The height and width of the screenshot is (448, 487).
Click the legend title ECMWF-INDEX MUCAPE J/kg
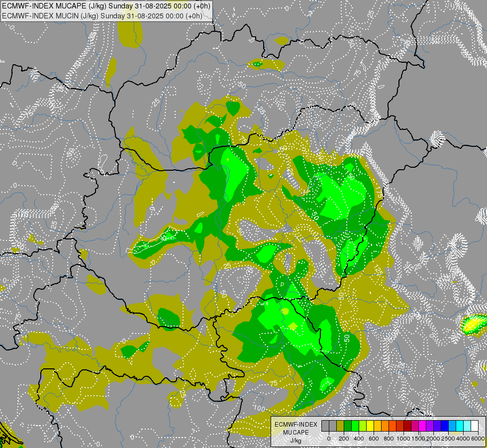click(296, 433)
